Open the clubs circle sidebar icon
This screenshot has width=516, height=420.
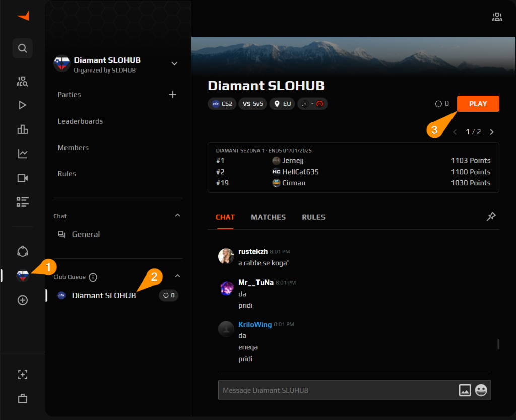point(22,251)
